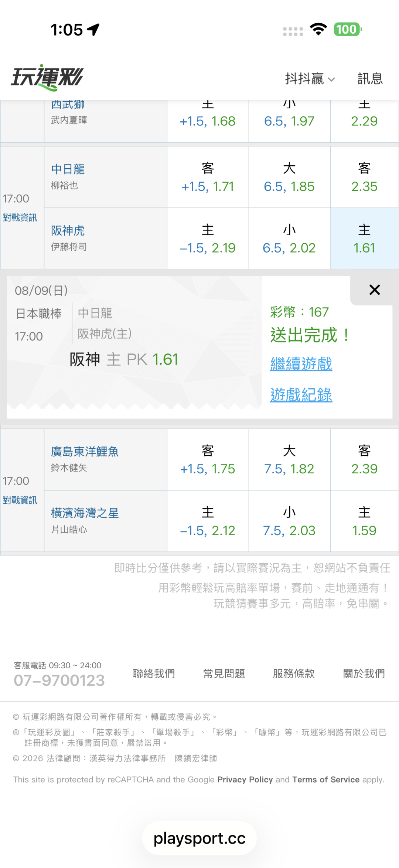Open Google Privacy Policy link

(245, 780)
